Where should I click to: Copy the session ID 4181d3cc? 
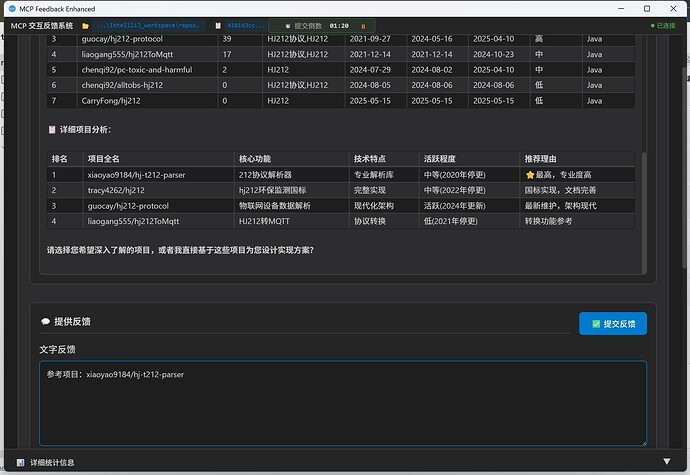(x=246, y=26)
